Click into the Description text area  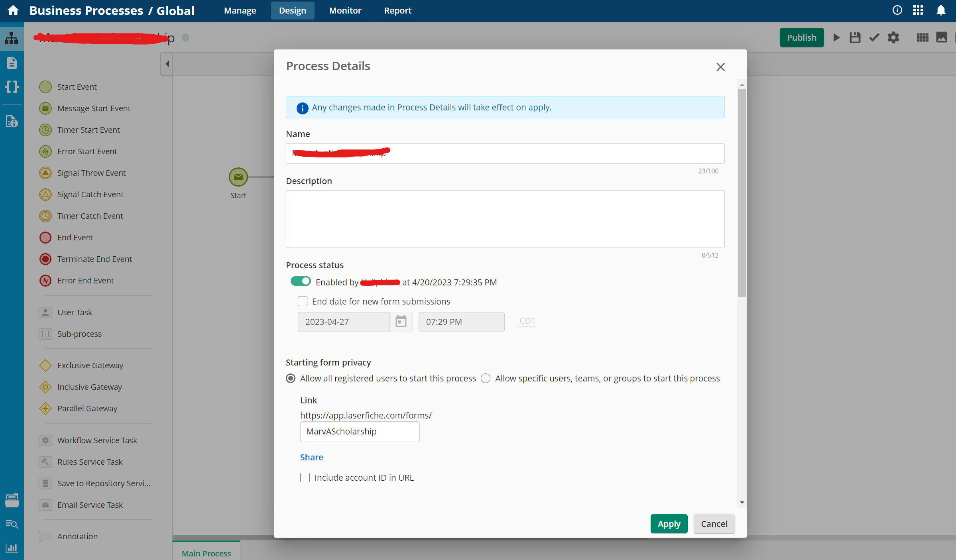point(505,219)
